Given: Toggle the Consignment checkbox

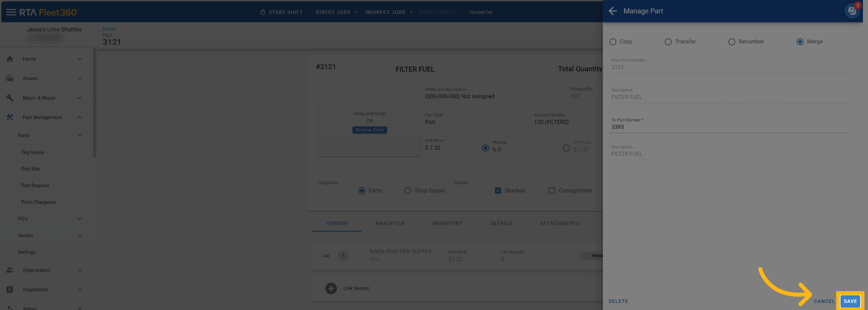Looking at the screenshot, I should click(552, 191).
